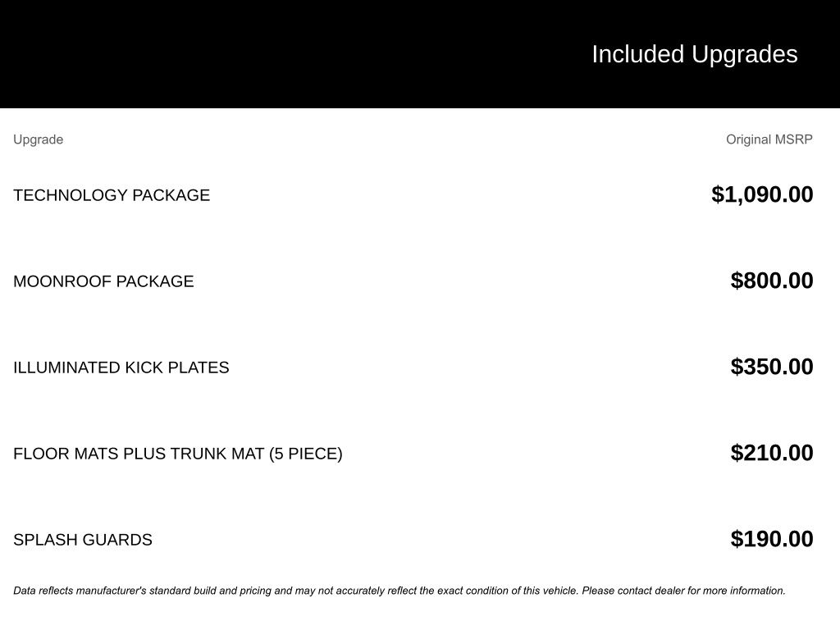
Task: Click the $1,090.00 price
Action: [762, 194]
